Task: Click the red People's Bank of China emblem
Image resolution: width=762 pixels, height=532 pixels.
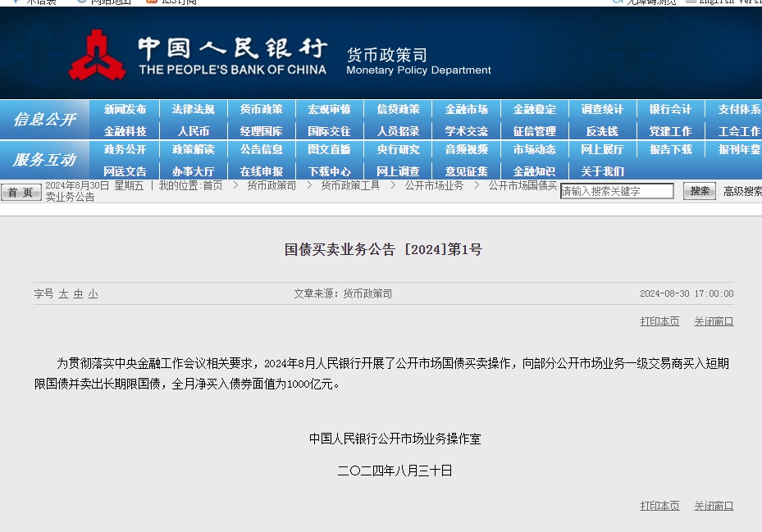Action: (x=97, y=55)
